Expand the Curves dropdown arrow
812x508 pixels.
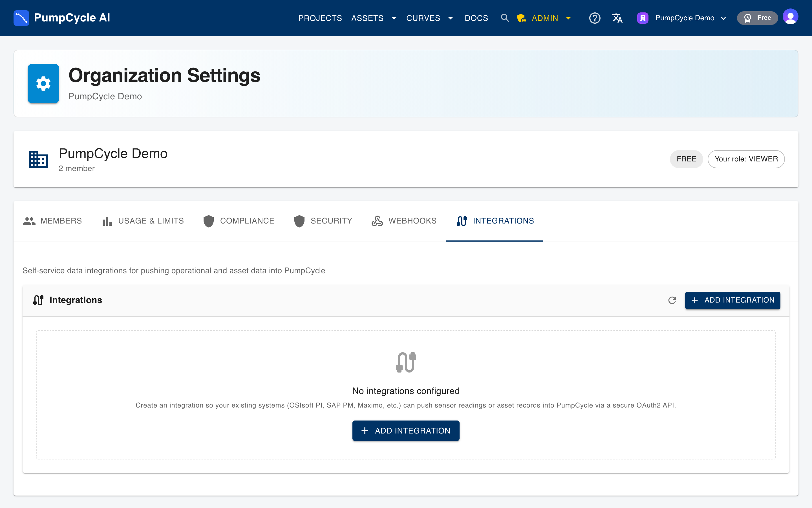[450, 18]
